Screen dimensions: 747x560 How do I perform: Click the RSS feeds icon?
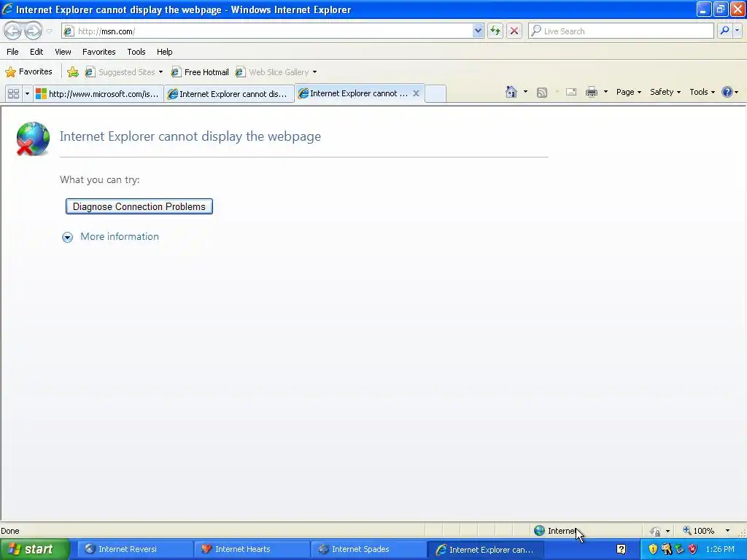click(x=542, y=93)
